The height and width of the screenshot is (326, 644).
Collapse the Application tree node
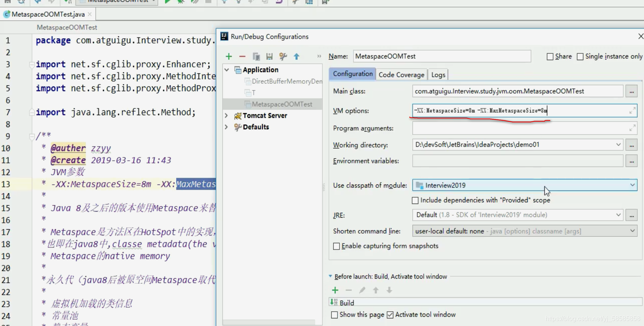227,70
